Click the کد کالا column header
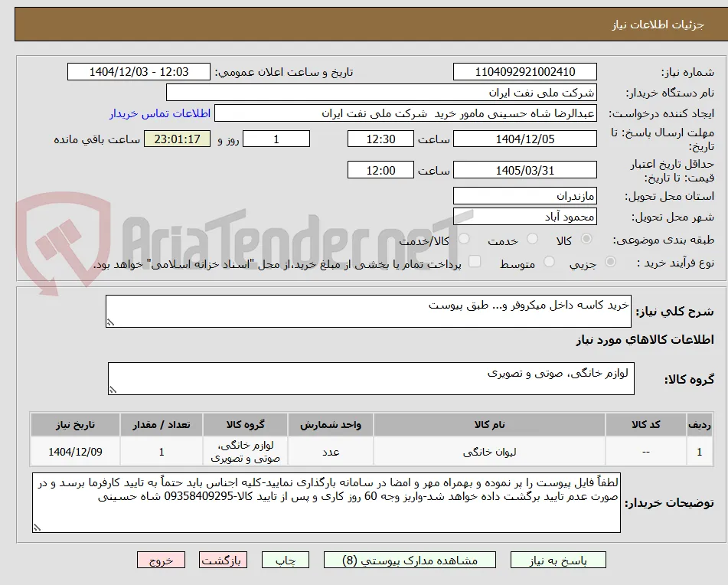Screen dimensions: 728x585 coord(646,425)
